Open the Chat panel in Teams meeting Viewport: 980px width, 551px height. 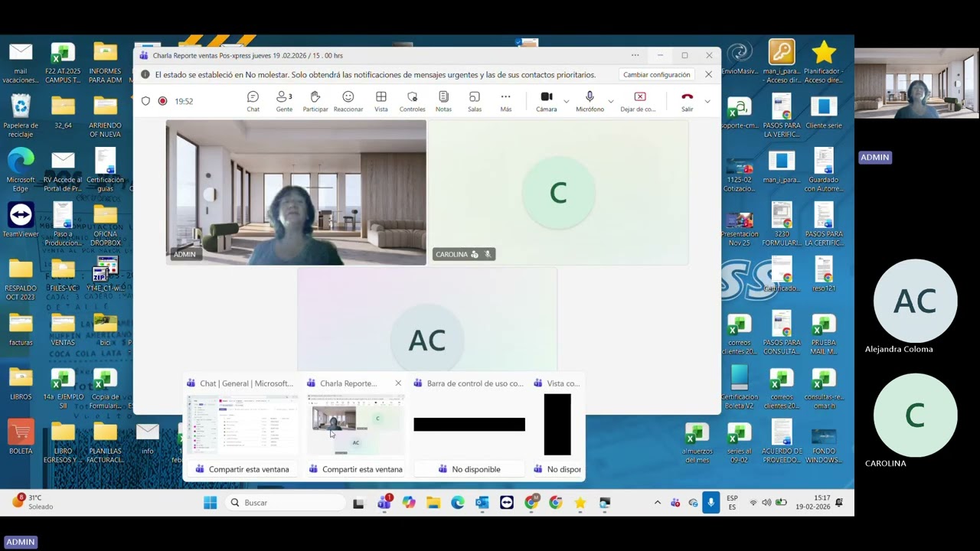pos(253,101)
